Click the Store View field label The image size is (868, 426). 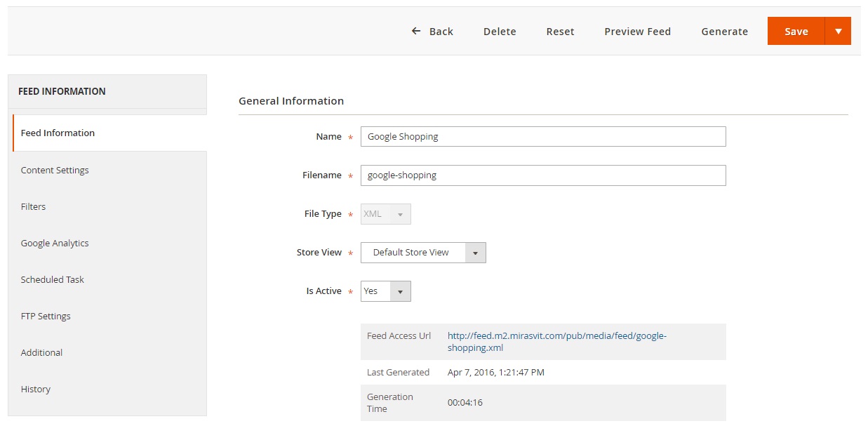click(x=319, y=253)
